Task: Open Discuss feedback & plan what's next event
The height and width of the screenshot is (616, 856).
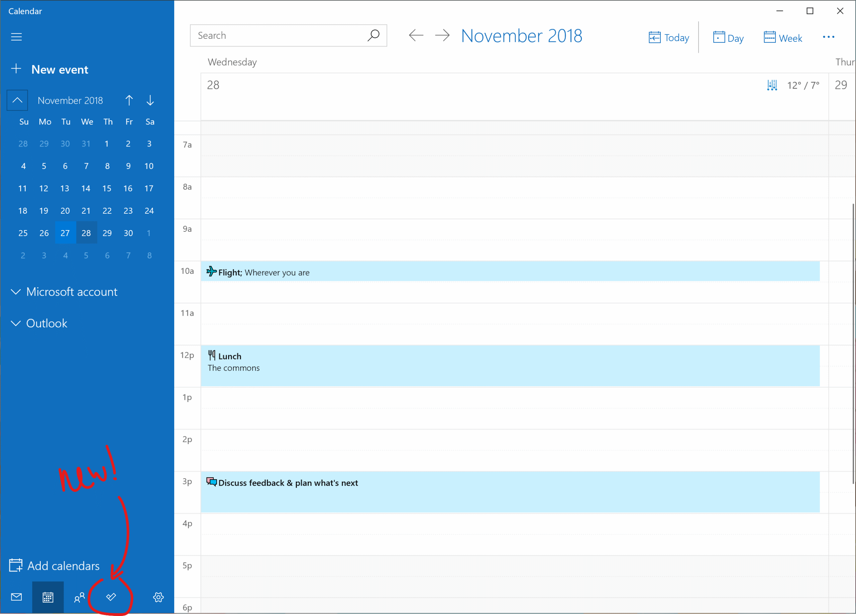Action: pyautogui.click(x=510, y=492)
